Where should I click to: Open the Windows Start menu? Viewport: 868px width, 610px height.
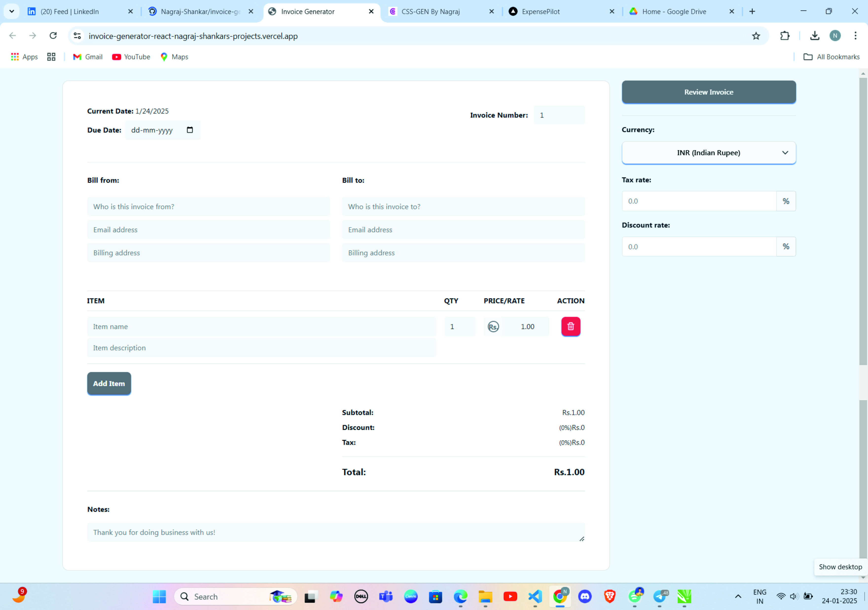(x=159, y=597)
